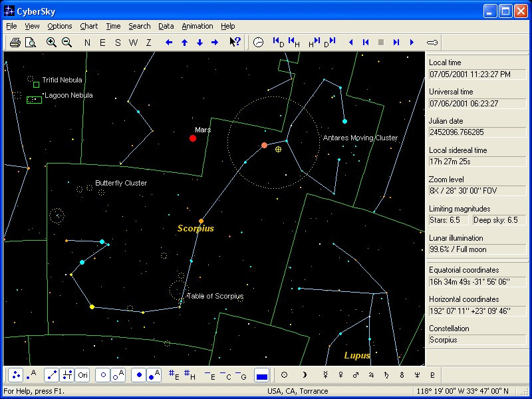This screenshot has width=532, height=399.
Task: Click the Print icon in toolbar
Action: pyautogui.click(x=15, y=43)
